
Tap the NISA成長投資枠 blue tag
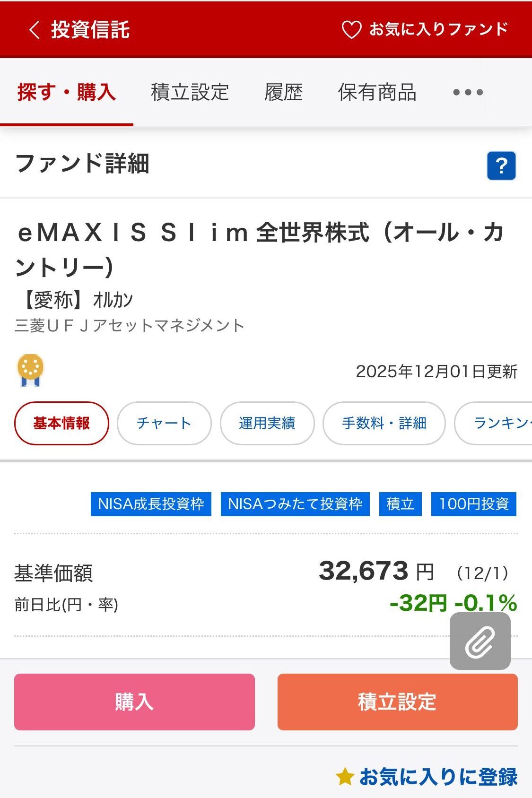click(151, 504)
